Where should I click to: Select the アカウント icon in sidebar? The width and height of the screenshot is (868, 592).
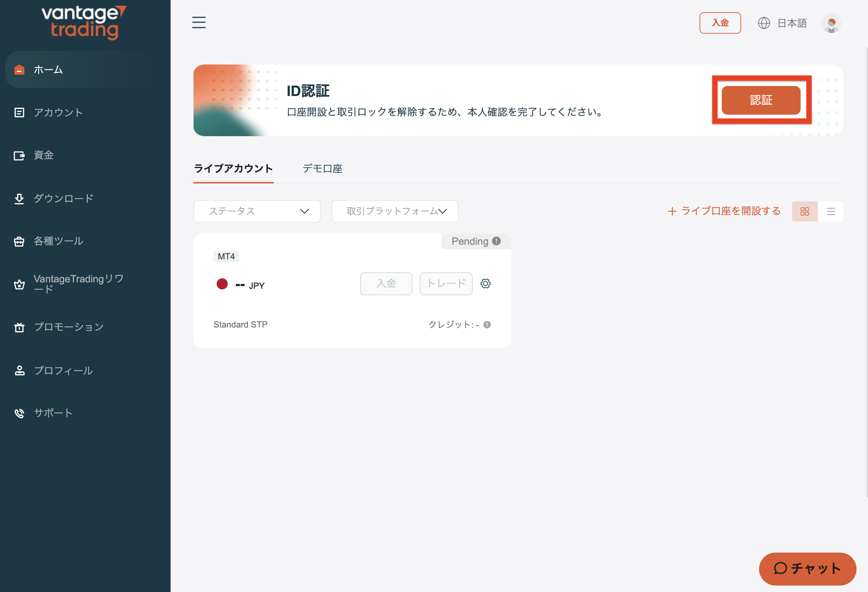click(19, 113)
